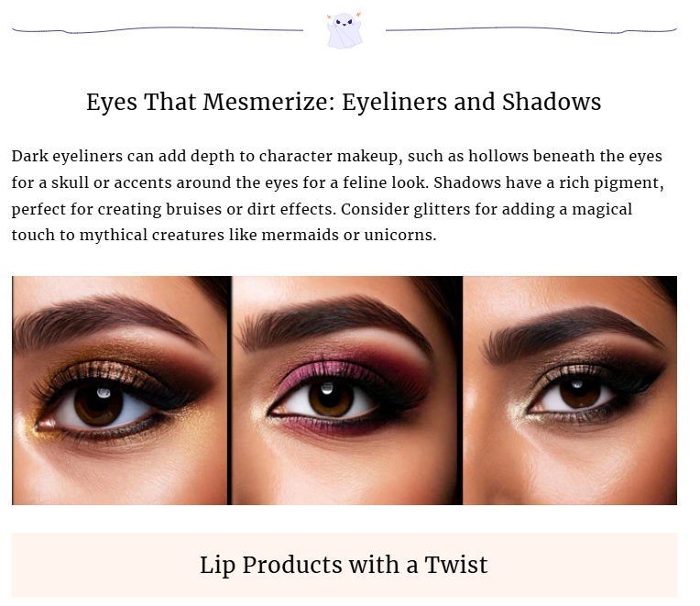This screenshot has width=700, height=606.
Task: Select the Eyes That Mesmerize heading
Action: click(344, 102)
